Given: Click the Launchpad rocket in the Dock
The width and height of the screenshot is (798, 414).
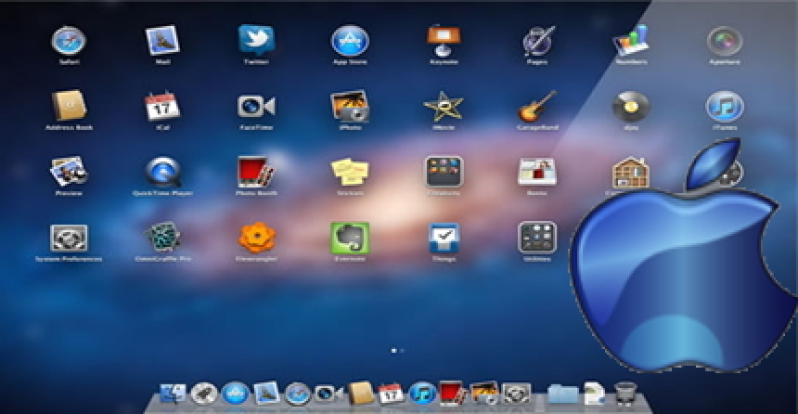Looking at the screenshot, I should click(204, 393).
